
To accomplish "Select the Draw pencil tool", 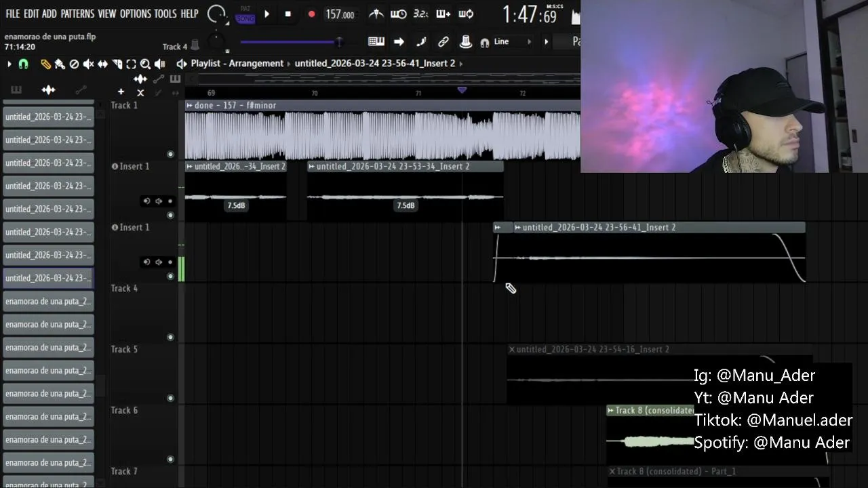I will [45, 64].
